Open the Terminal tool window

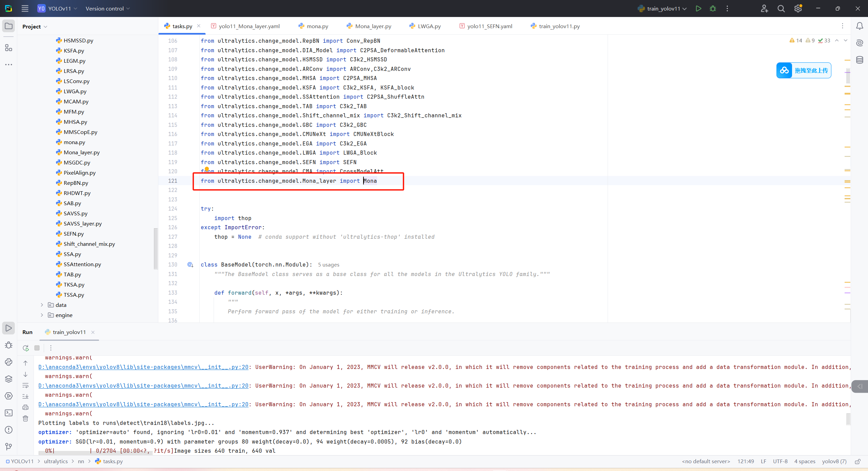coord(8,413)
